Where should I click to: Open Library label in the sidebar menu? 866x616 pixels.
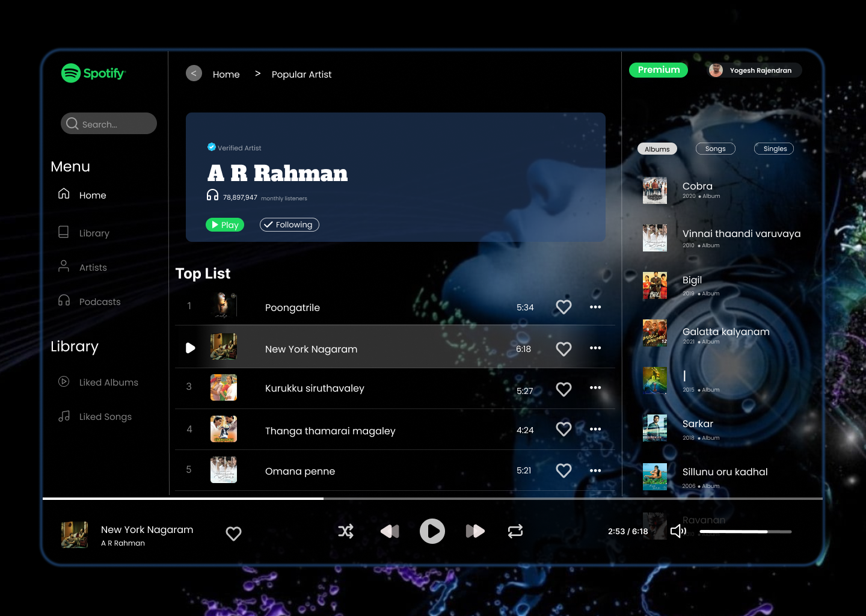point(94,233)
